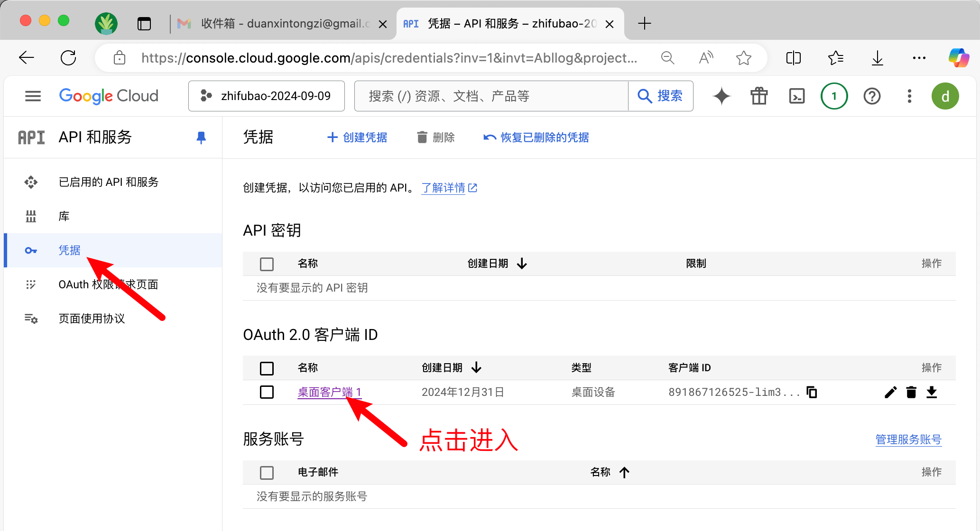Open Cloud Shell terminal icon
This screenshot has height=531, width=980.
(796, 96)
